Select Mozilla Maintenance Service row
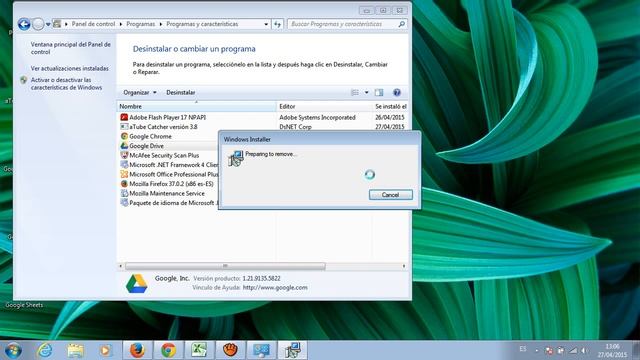 point(168,193)
